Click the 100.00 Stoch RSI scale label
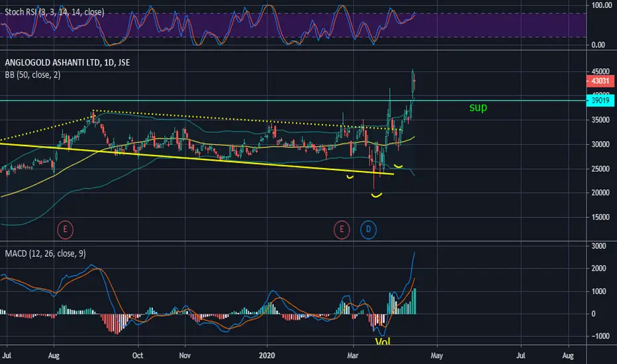617x364 pixels. pos(601,5)
